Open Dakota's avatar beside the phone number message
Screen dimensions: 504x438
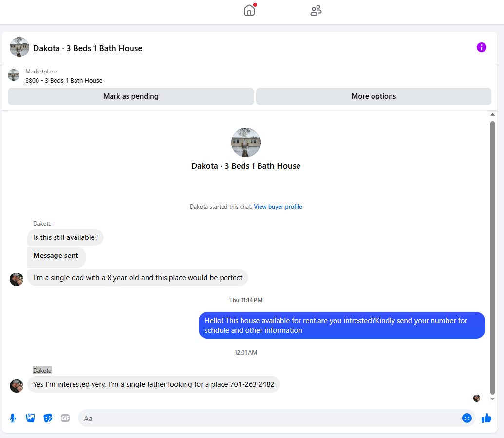[x=17, y=385]
